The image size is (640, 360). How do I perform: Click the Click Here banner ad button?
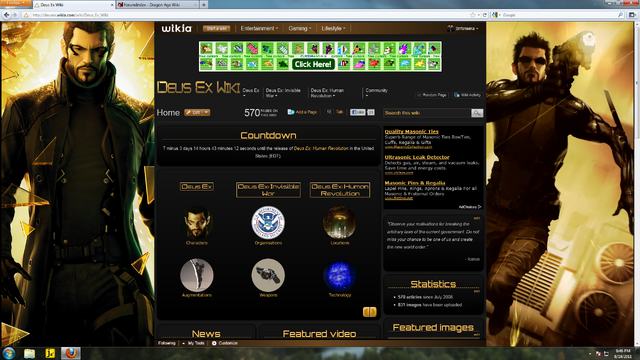click(x=313, y=64)
